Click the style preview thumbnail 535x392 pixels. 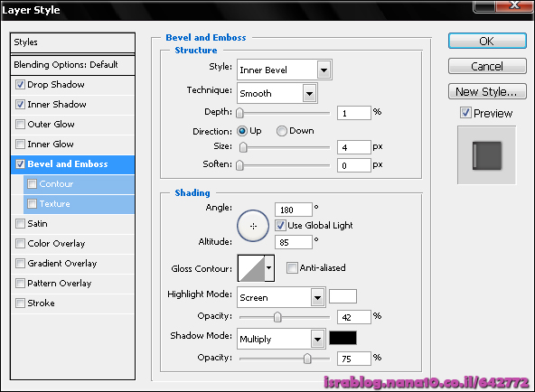point(487,155)
